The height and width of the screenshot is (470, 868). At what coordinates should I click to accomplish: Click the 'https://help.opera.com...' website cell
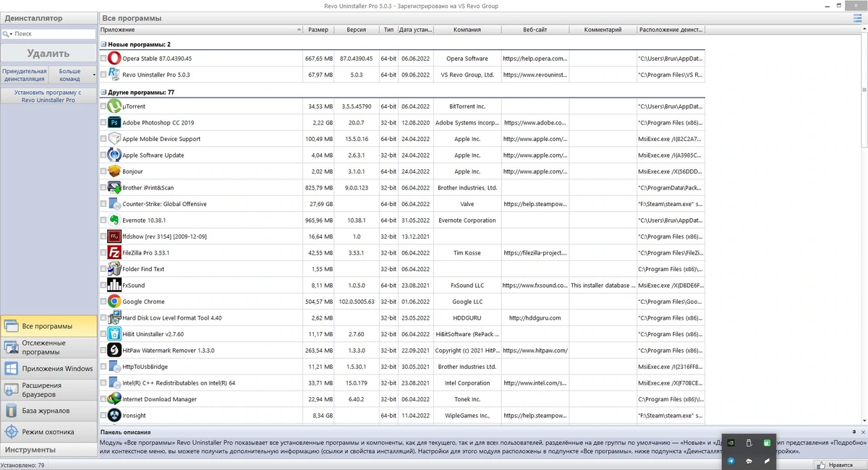[535, 59]
